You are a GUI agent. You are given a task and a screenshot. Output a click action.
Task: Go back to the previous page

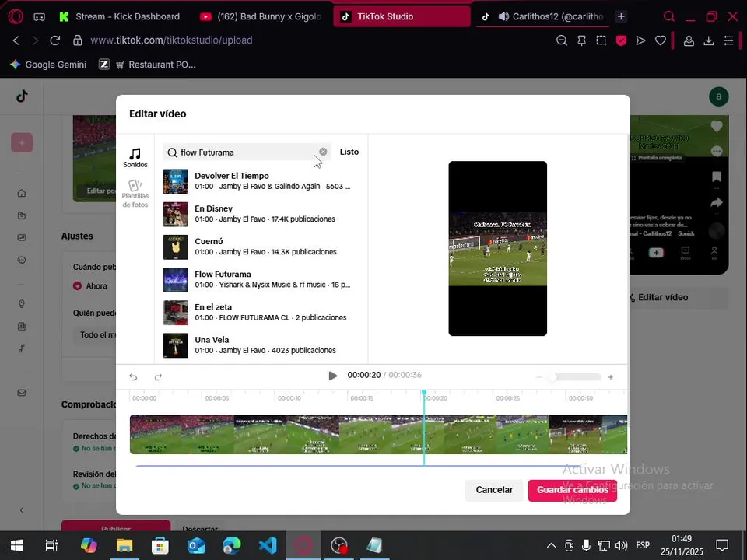16,40
